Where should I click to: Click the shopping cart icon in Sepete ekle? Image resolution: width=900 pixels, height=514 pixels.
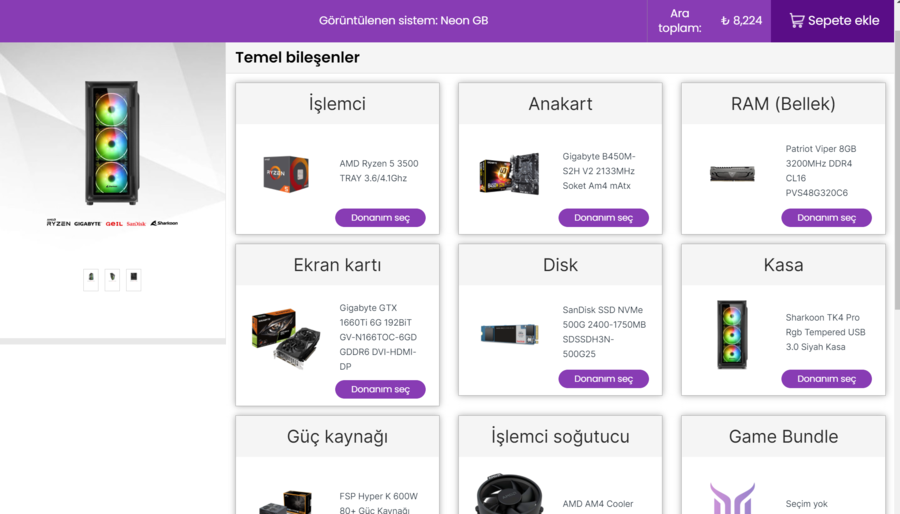click(x=797, y=21)
